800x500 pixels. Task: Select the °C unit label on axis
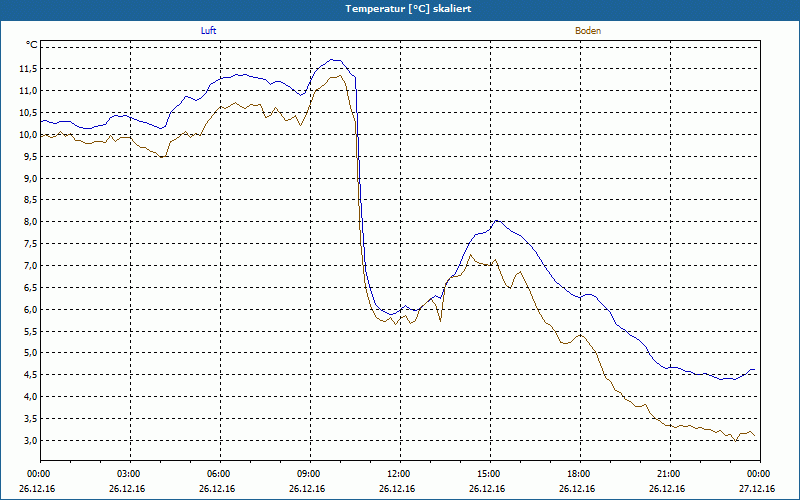pos(31,45)
